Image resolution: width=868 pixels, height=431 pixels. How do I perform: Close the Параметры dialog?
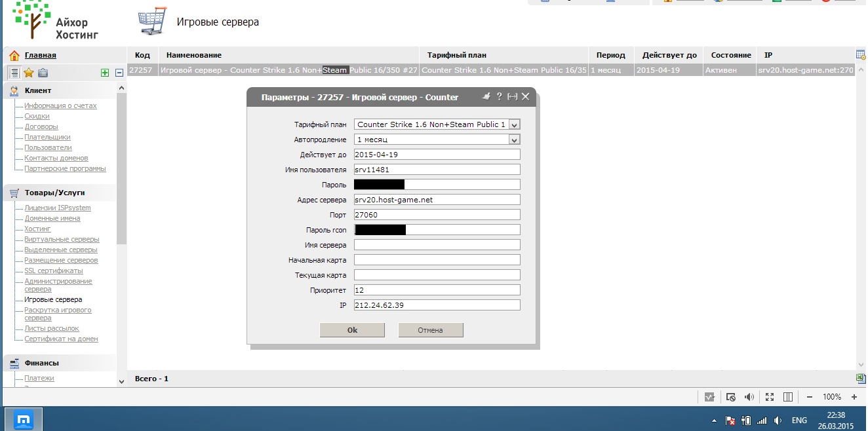pyautogui.click(x=525, y=96)
